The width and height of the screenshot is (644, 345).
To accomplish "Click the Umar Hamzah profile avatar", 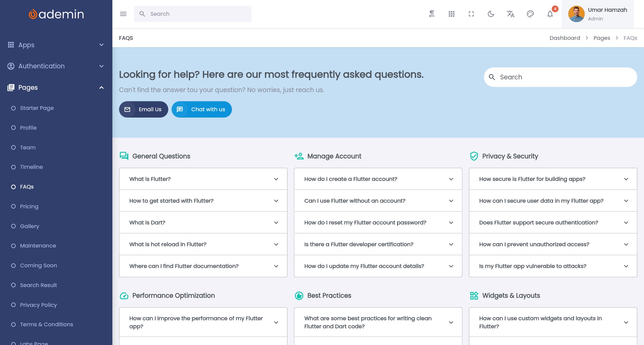I will (x=576, y=14).
